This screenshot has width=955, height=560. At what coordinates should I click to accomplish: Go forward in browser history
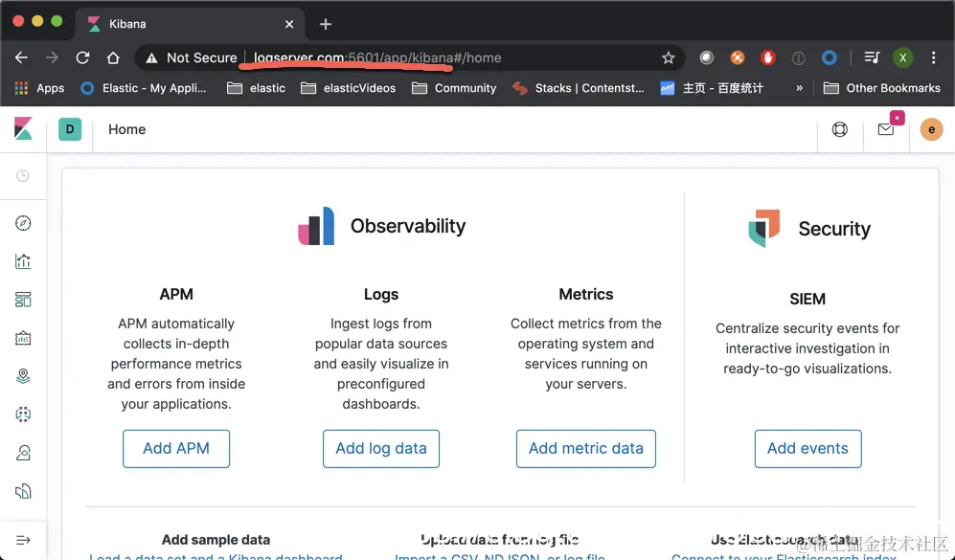coord(53,57)
